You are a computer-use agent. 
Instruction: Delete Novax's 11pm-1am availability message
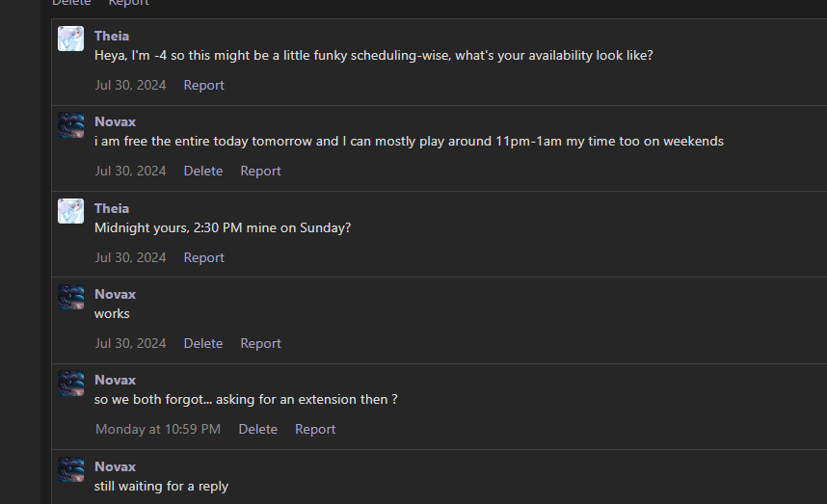[203, 172]
